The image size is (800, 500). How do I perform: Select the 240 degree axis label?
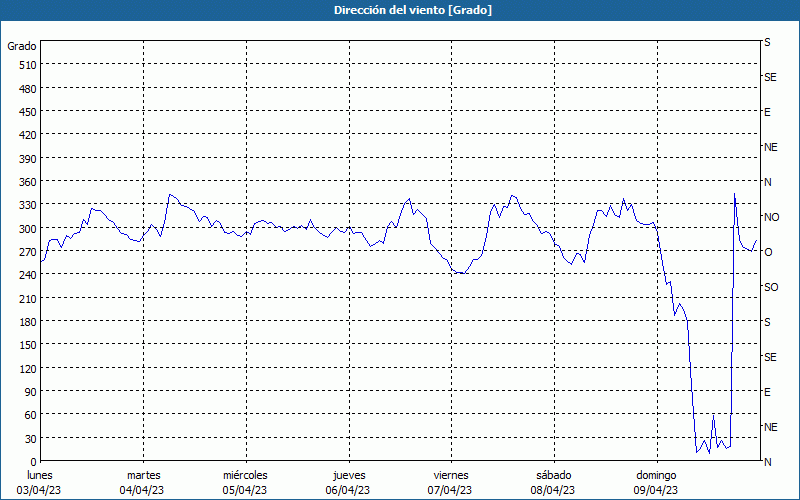click(x=28, y=275)
